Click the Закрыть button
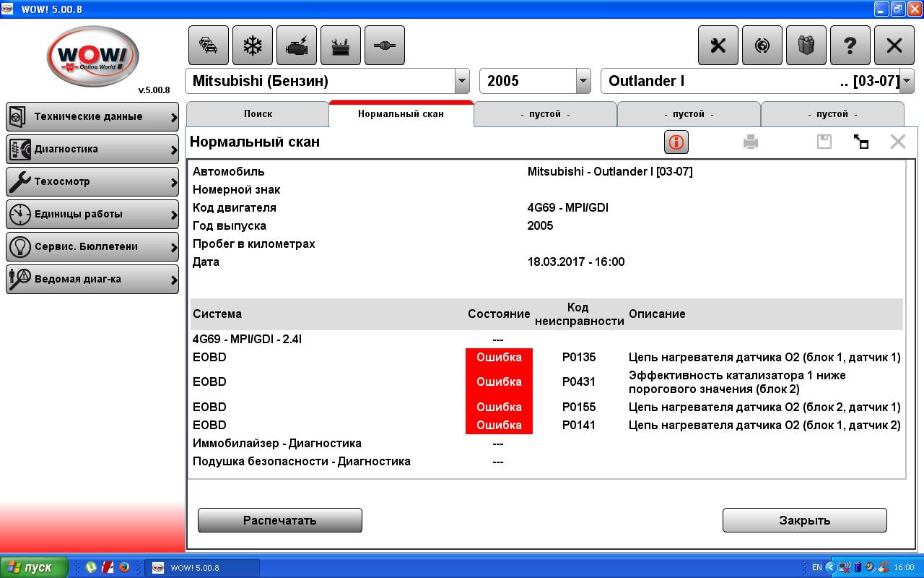 805,520
